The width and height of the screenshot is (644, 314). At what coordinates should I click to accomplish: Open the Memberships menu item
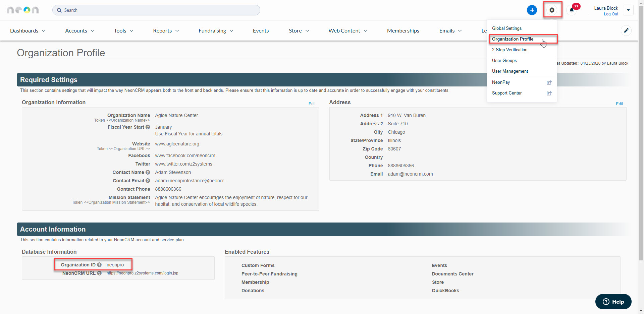(x=403, y=30)
